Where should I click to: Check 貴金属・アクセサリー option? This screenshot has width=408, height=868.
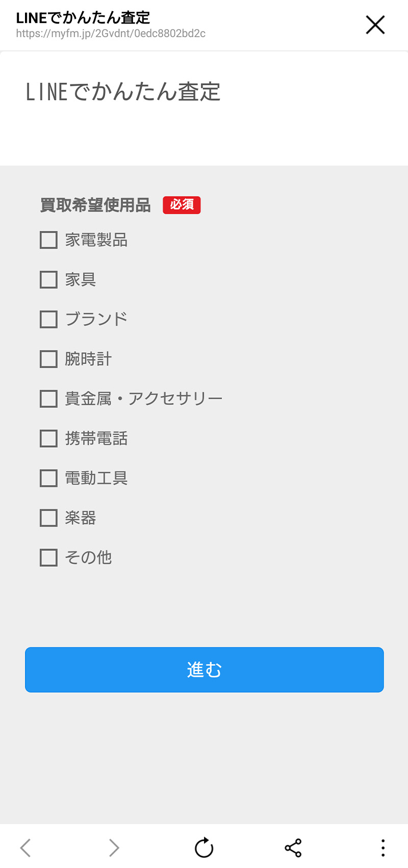tap(48, 399)
